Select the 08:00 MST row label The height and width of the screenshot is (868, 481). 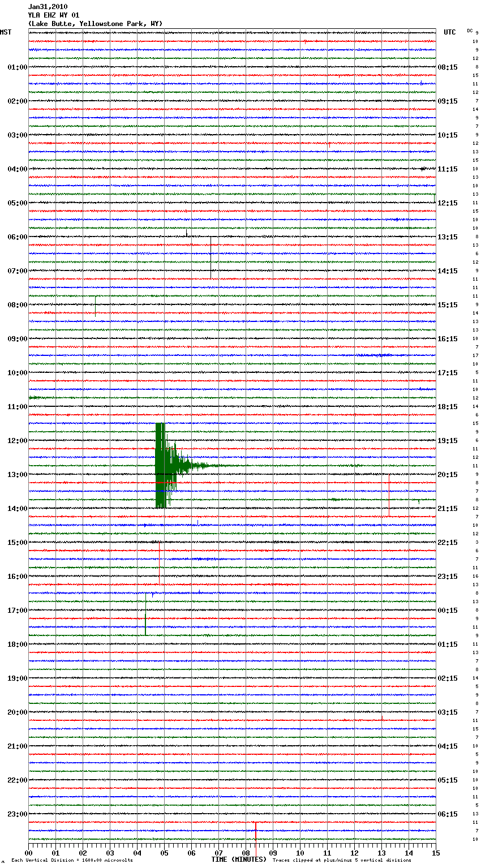18,305
